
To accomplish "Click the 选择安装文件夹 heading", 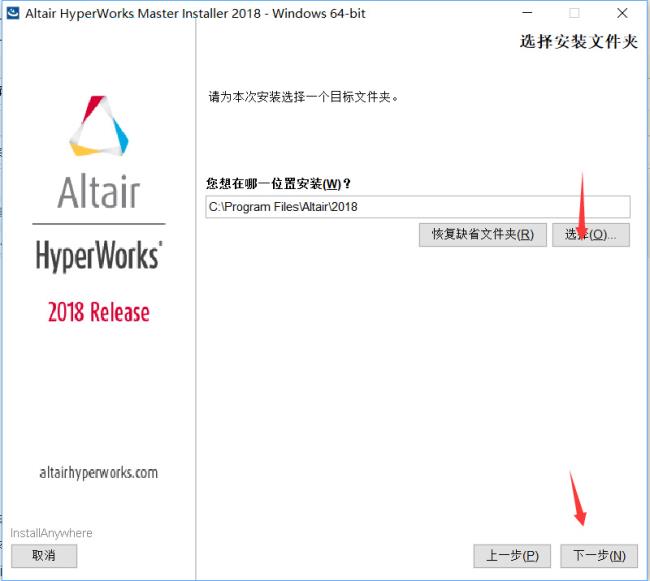I will click(x=579, y=42).
